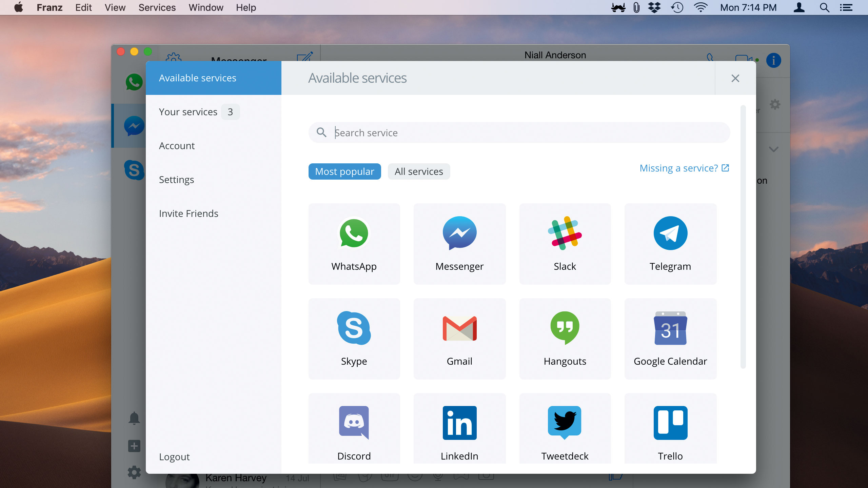The height and width of the screenshot is (488, 868).
Task: Click the Franz mustache menu bar icon
Action: click(x=618, y=7)
